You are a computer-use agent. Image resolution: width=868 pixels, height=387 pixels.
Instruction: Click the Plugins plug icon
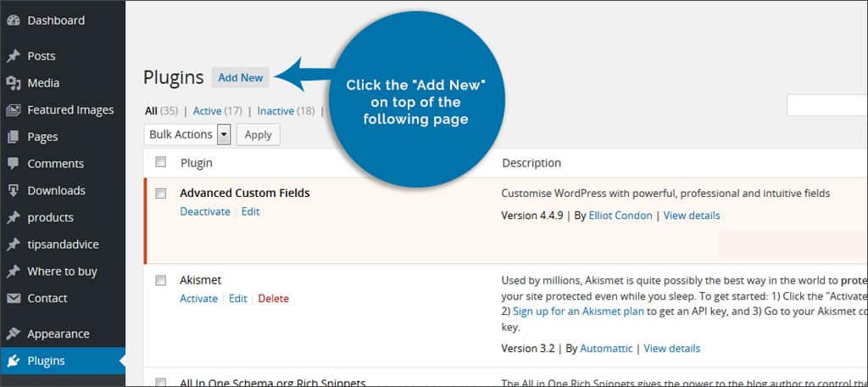(14, 361)
